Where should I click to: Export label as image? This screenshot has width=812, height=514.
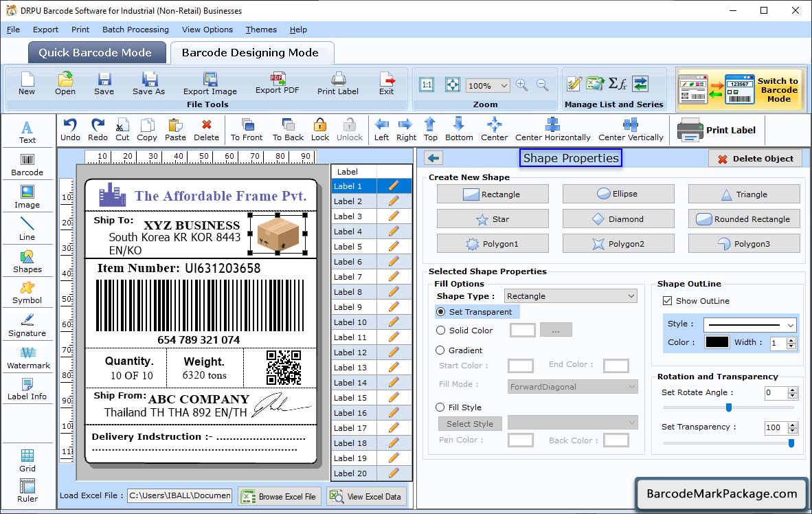(x=210, y=83)
